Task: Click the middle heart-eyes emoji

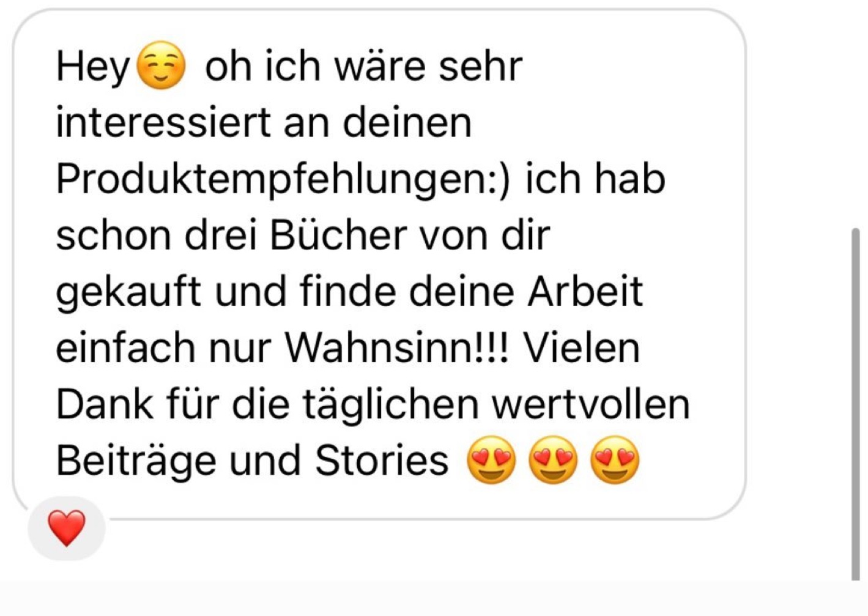Action: [553, 460]
